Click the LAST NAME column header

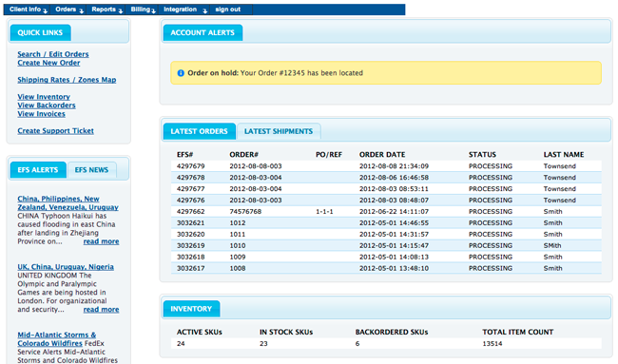564,154
